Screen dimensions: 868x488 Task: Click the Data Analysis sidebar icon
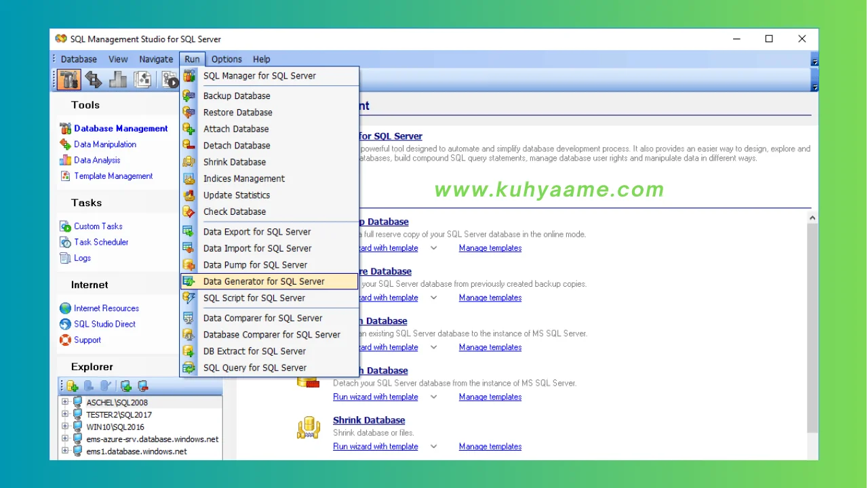65,160
